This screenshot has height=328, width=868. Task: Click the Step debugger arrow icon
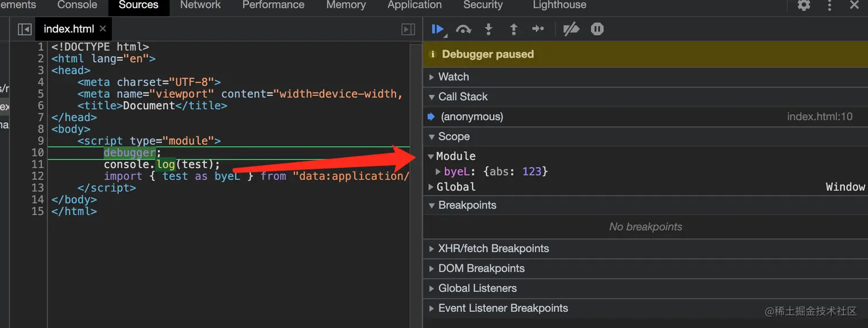click(538, 29)
